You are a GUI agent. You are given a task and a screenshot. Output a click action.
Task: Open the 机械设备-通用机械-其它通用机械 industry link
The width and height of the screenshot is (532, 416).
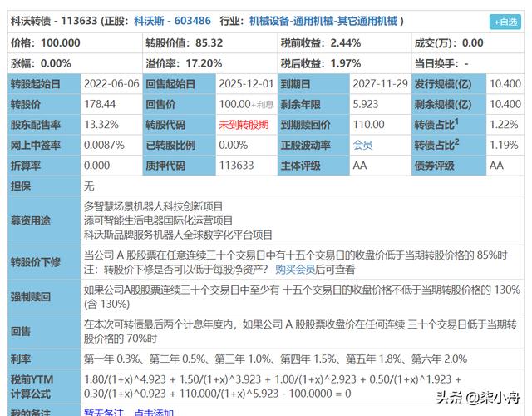click(323, 21)
